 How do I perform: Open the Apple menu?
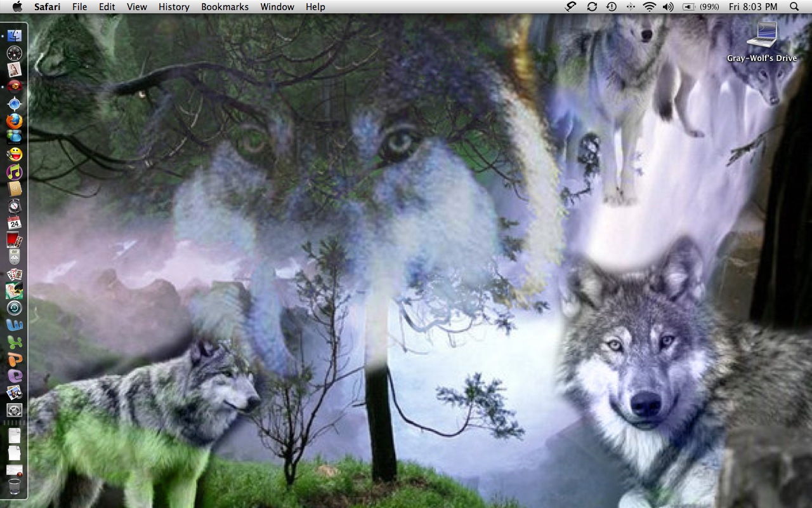tap(17, 6)
